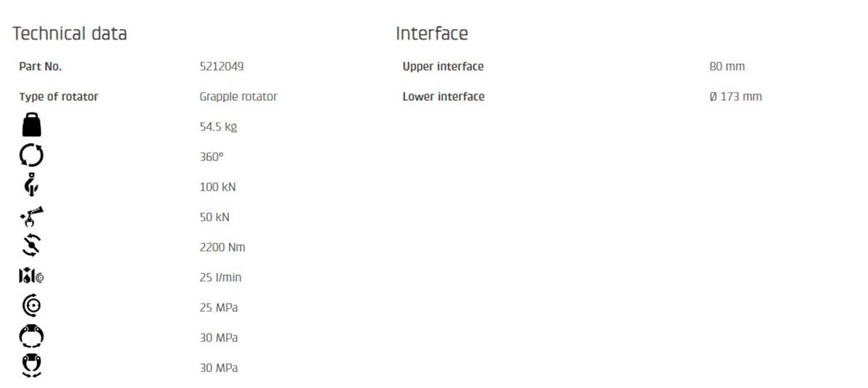Select part number 5212049

click(221, 67)
